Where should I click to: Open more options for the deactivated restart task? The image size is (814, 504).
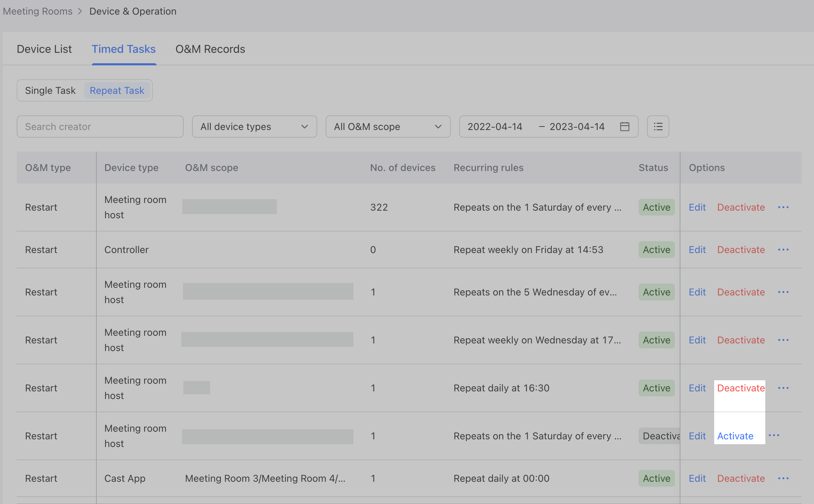(775, 436)
